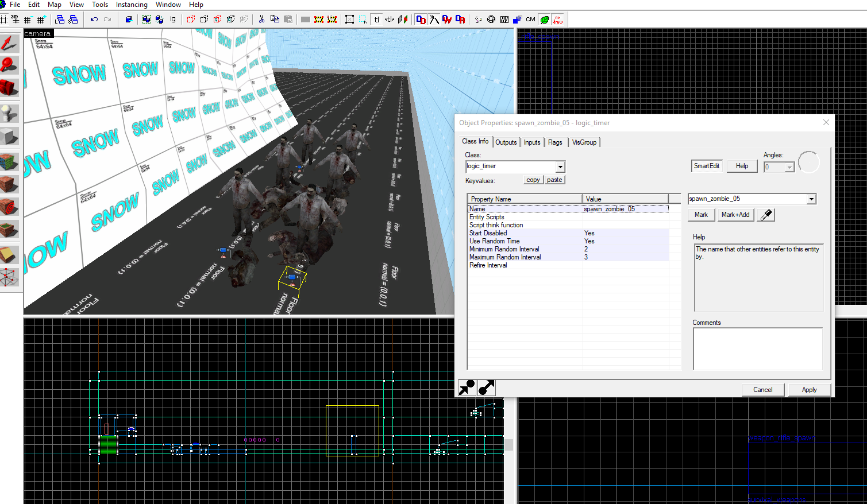The width and height of the screenshot is (867, 504).
Task: Click the Undo arrow icon
Action: coord(94,20)
